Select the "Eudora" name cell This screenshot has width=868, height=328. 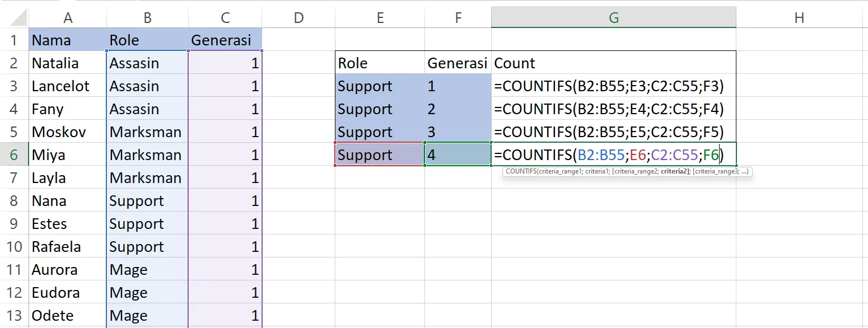[x=67, y=293]
